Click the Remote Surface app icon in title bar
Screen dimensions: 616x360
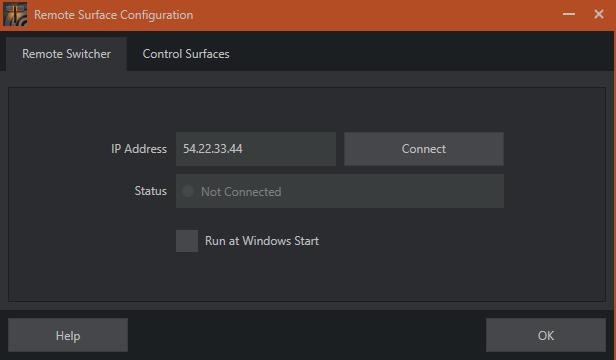[x=15, y=14]
